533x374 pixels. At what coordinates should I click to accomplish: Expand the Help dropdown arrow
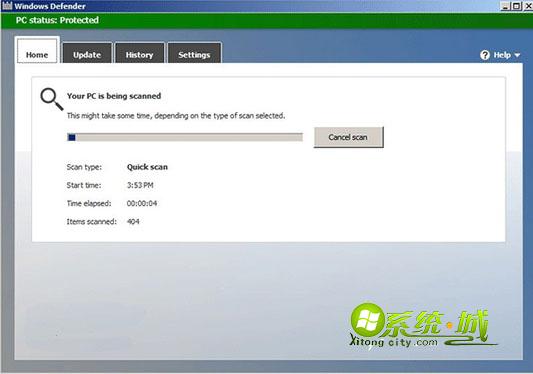[x=517, y=55]
